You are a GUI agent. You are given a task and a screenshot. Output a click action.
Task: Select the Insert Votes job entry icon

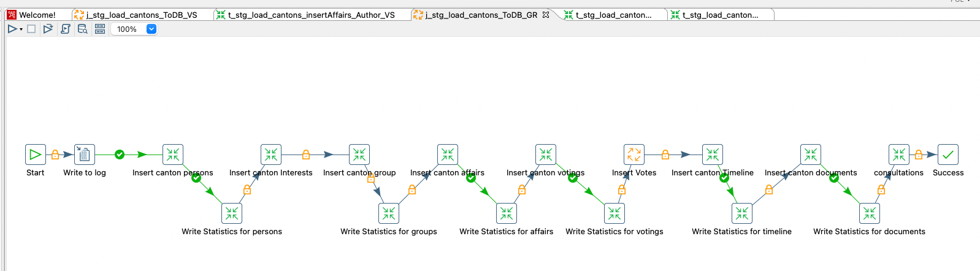pos(634,155)
